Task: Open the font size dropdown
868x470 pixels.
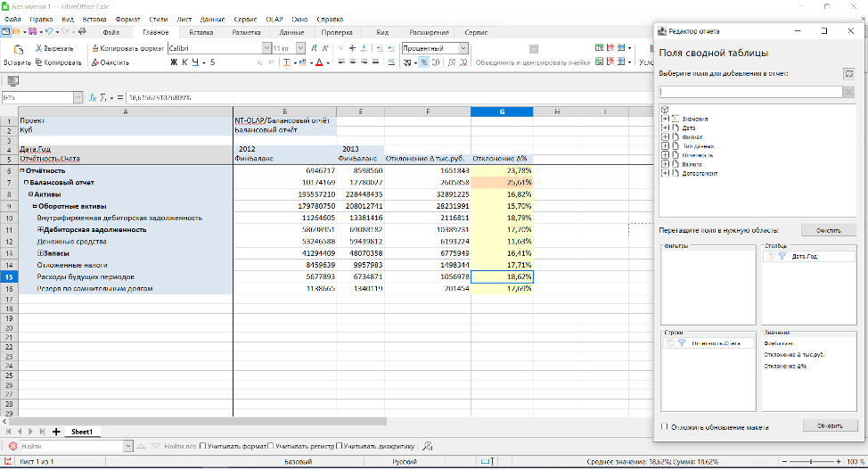Action: (300, 48)
